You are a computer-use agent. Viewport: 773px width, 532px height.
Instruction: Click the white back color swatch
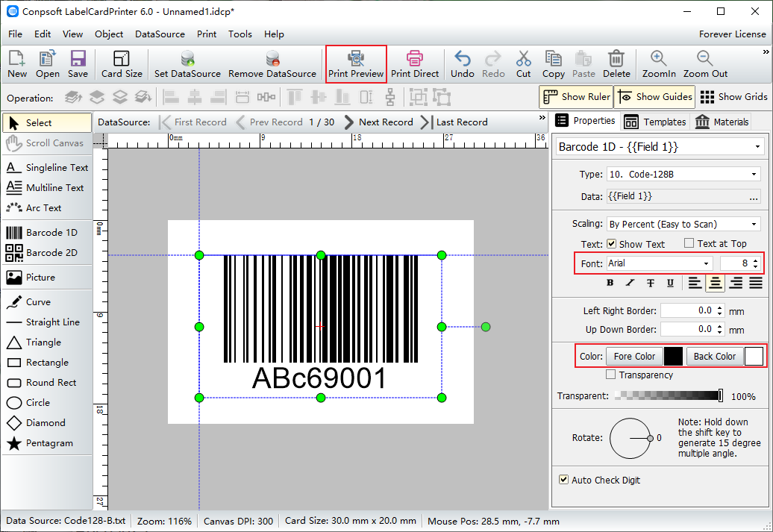(754, 357)
